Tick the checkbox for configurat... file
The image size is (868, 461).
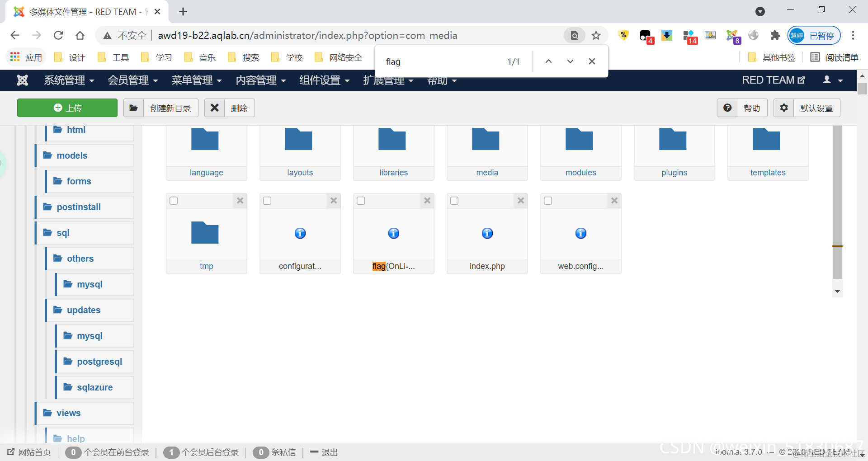click(267, 201)
